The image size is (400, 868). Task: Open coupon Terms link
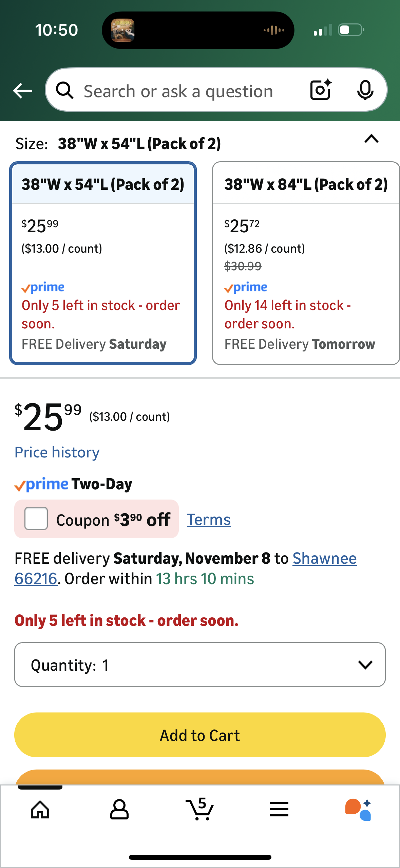point(209,520)
